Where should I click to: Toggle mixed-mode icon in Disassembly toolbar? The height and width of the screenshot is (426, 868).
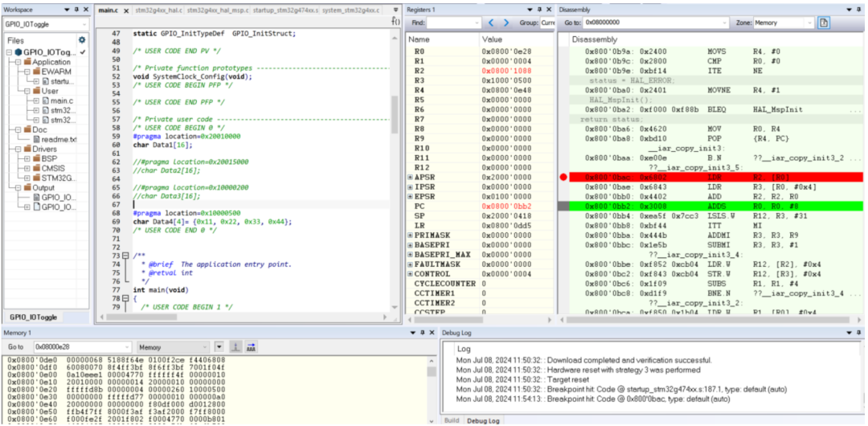click(x=824, y=23)
